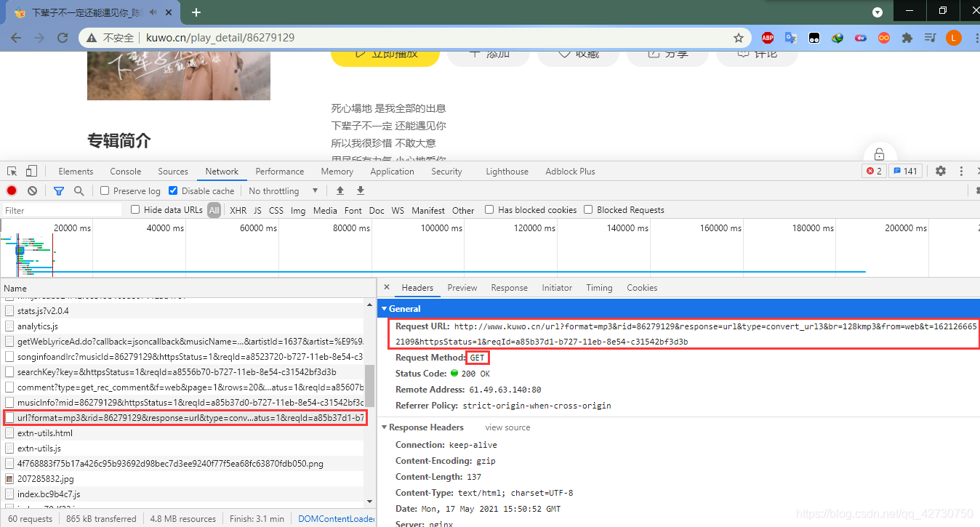Select the 207285832.jpg request
The width and height of the screenshot is (980, 527).
tap(182, 479)
